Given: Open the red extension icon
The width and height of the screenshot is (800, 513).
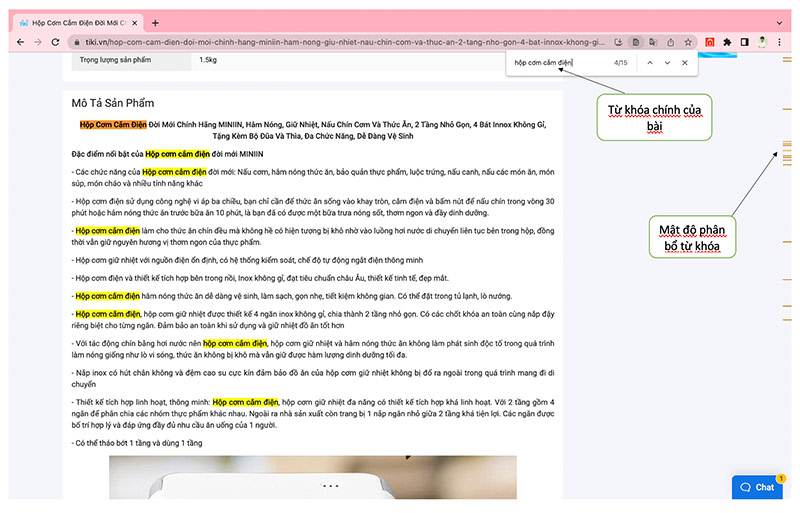Looking at the screenshot, I should pos(709,42).
